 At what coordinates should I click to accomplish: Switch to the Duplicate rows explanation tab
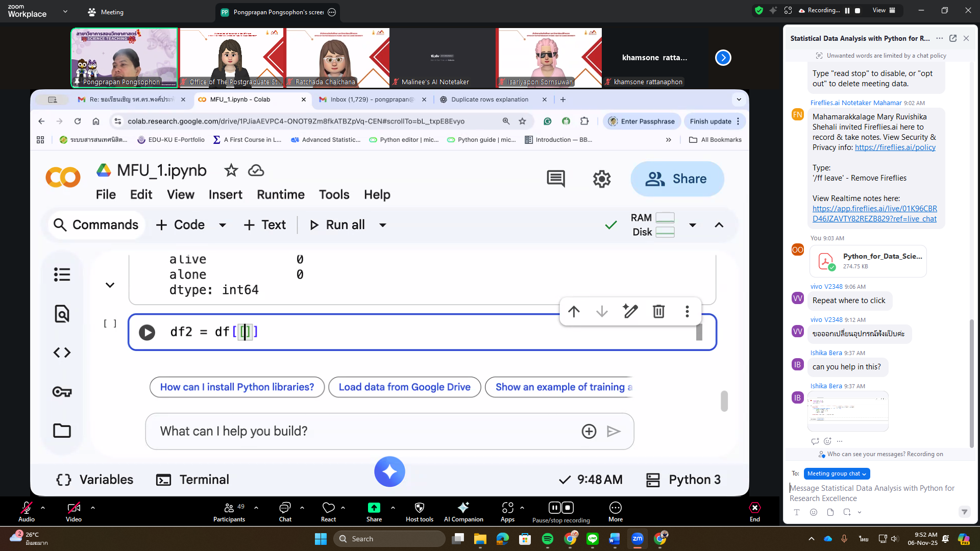[x=489, y=99]
